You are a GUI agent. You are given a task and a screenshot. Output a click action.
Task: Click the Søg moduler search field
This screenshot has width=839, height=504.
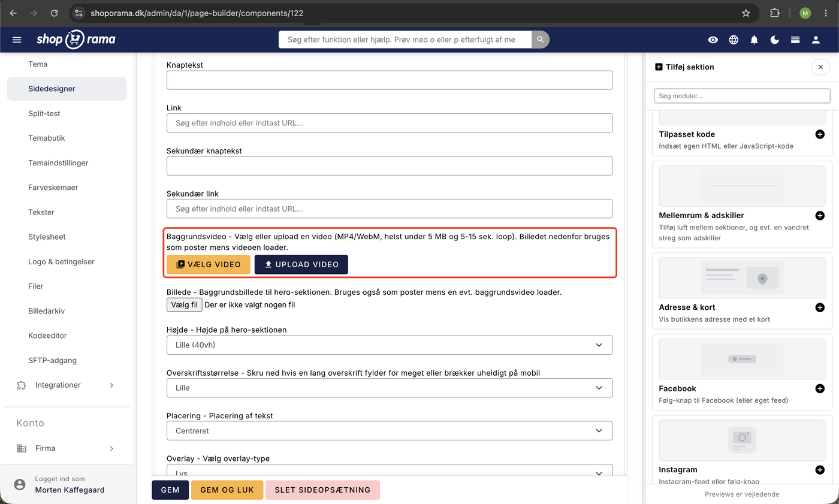(742, 96)
